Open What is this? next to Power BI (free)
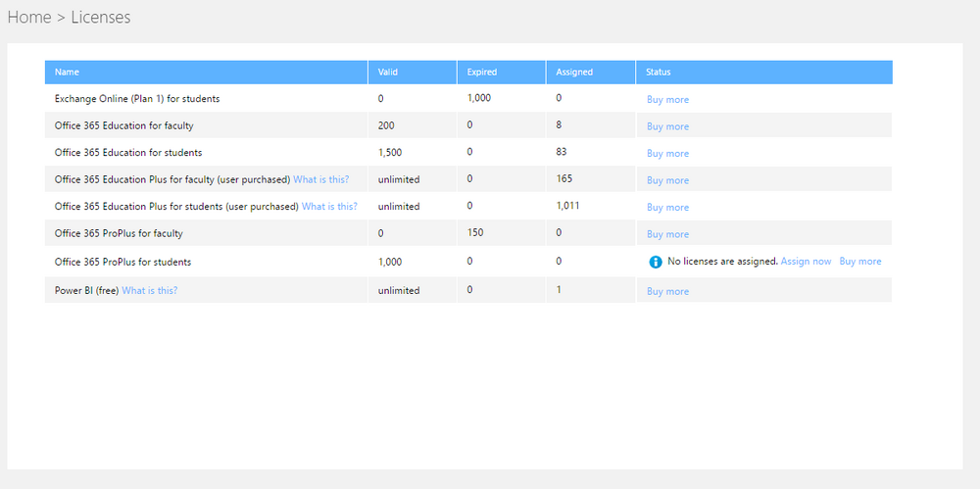 pos(149,290)
